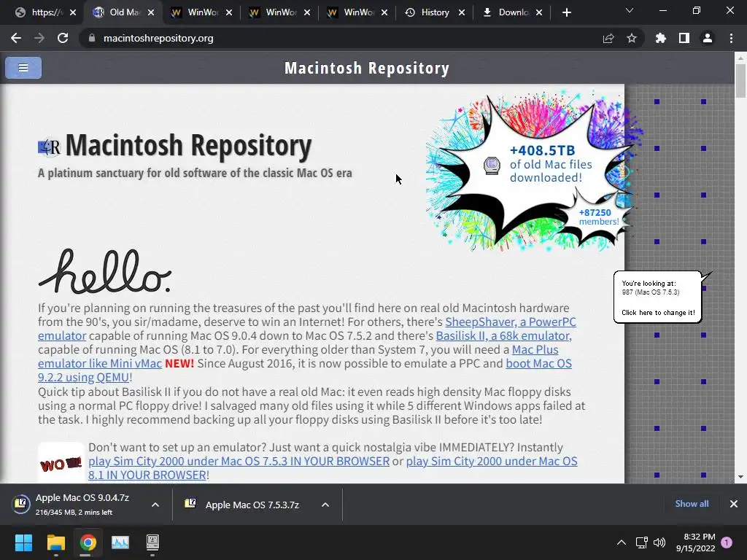This screenshot has height=560, width=747.
Task: Close the Downloads tab
Action: click(539, 12)
